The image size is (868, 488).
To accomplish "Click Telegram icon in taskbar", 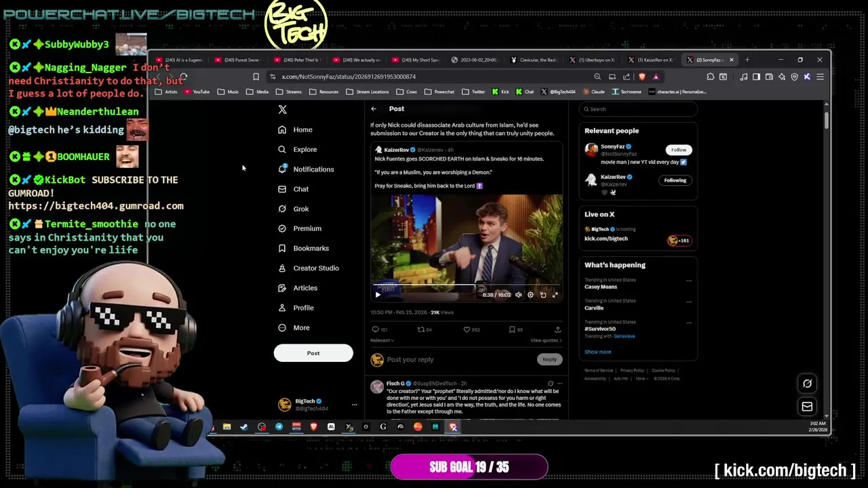I will [x=279, y=427].
